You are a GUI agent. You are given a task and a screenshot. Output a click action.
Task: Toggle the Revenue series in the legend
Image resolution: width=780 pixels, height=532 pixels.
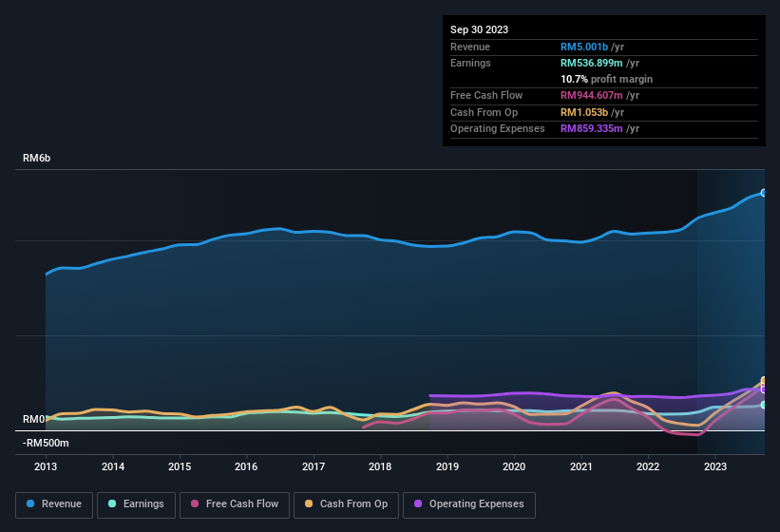click(x=54, y=503)
